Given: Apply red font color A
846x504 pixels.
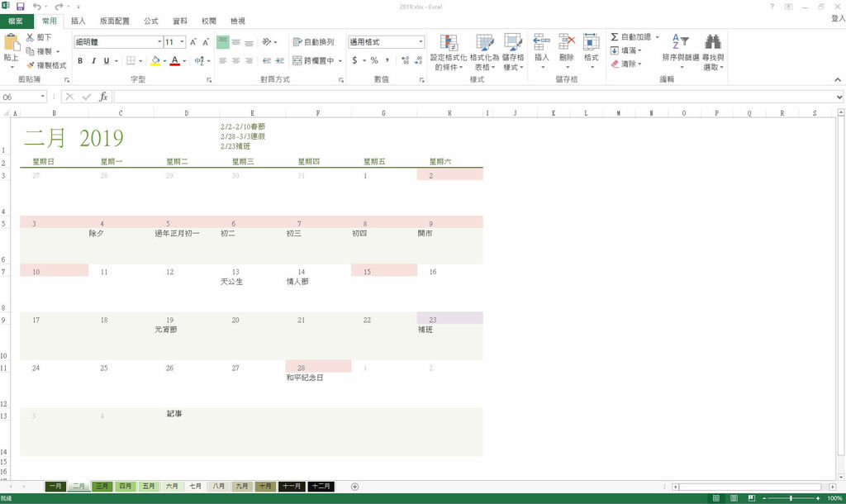Looking at the screenshot, I should 175,60.
